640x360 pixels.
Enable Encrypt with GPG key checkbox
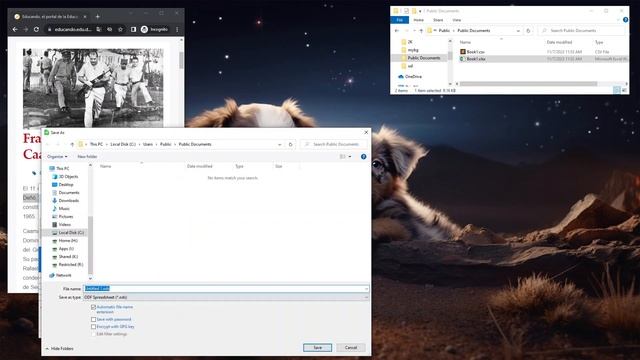coord(93,327)
